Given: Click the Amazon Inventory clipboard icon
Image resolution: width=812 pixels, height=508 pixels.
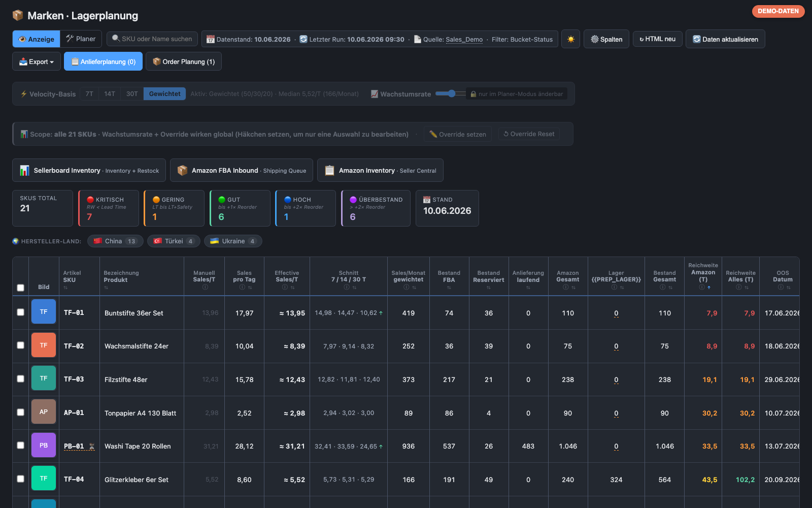Looking at the screenshot, I should tap(329, 171).
